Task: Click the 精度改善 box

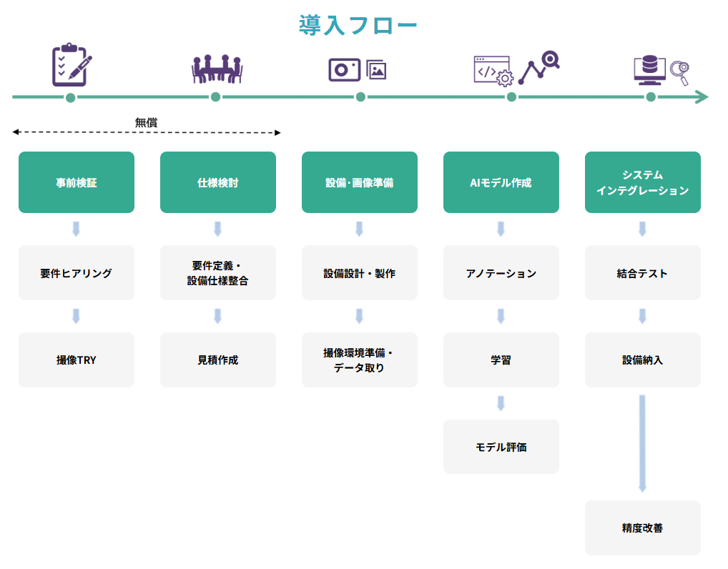Action: point(643,528)
